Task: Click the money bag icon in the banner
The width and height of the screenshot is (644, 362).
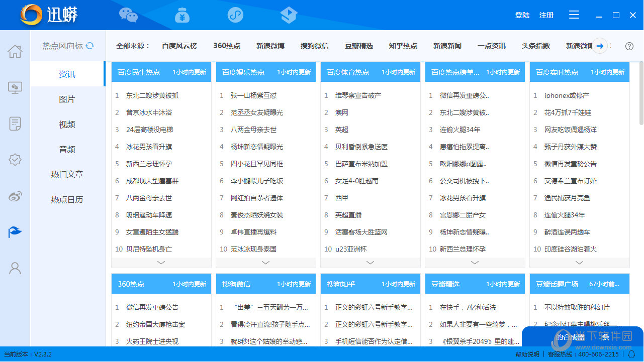Action: [x=182, y=15]
